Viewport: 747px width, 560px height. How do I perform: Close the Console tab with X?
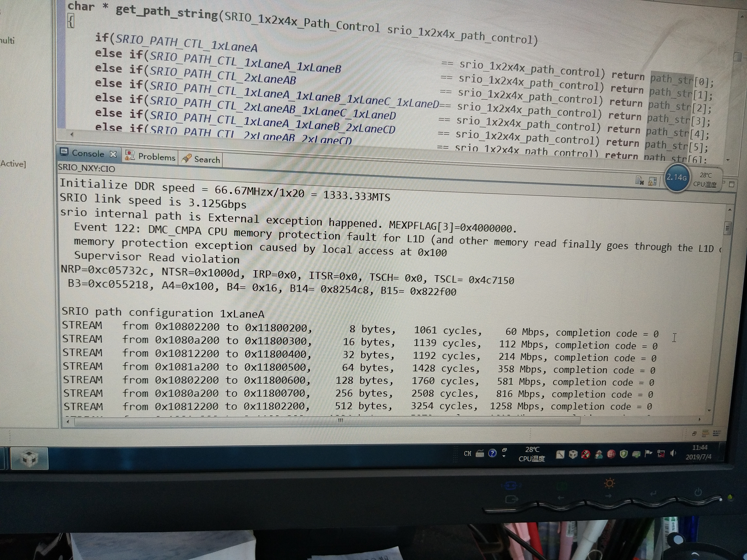coord(113,154)
